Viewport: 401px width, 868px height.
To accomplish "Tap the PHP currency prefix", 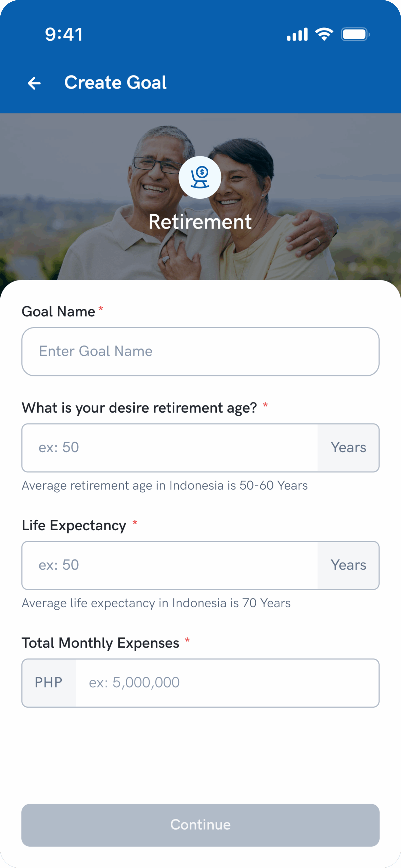I will [x=49, y=683].
